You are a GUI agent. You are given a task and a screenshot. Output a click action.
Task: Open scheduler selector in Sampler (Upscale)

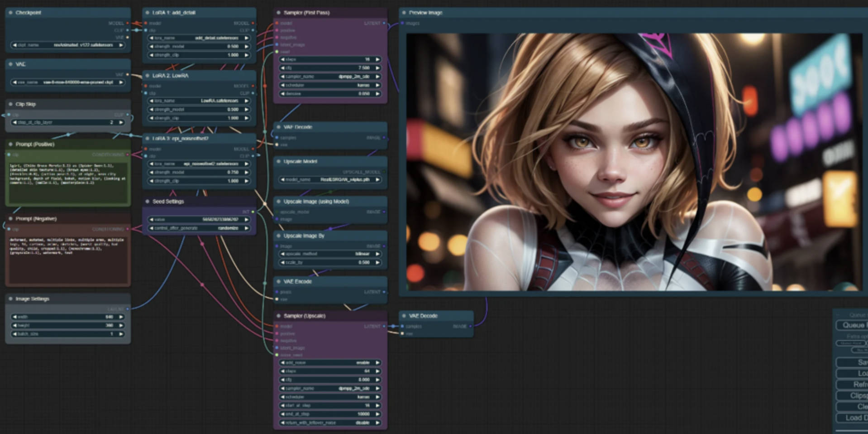pos(330,397)
